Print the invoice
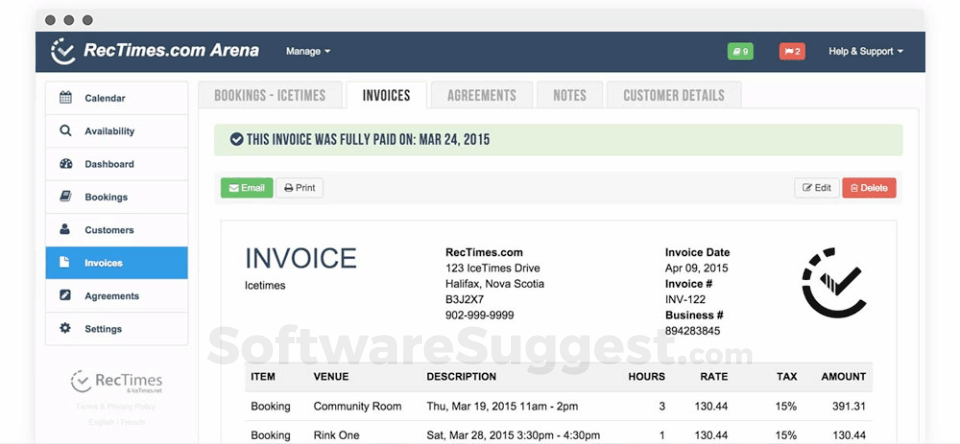Image resolution: width=960 pixels, height=444 pixels. [x=299, y=188]
